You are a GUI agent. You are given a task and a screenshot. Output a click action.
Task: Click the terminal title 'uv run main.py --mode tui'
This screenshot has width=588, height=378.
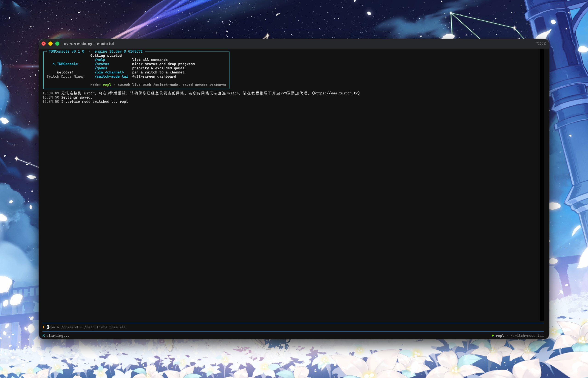click(89, 44)
